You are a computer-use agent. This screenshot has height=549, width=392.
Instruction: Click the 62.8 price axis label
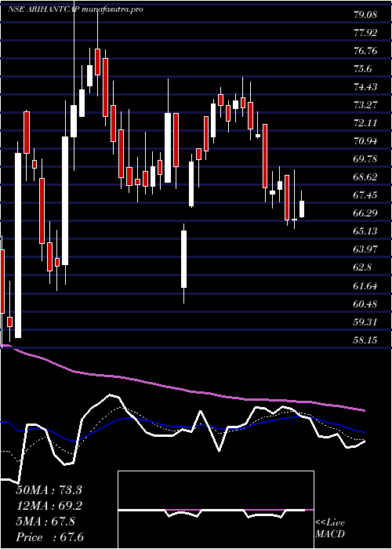click(362, 267)
